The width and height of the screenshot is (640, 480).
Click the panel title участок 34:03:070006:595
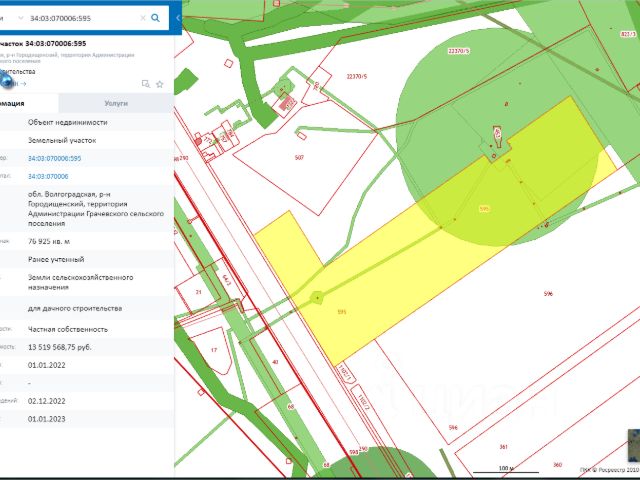pos(43,44)
